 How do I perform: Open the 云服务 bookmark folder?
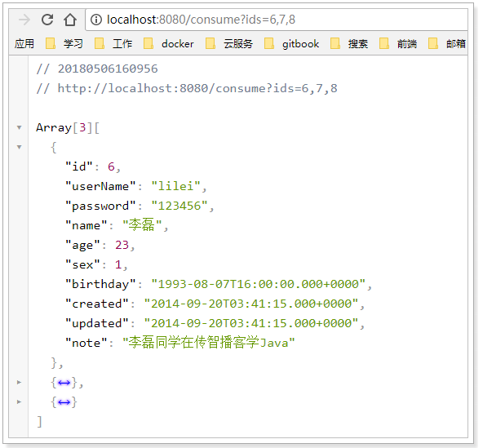229,43
